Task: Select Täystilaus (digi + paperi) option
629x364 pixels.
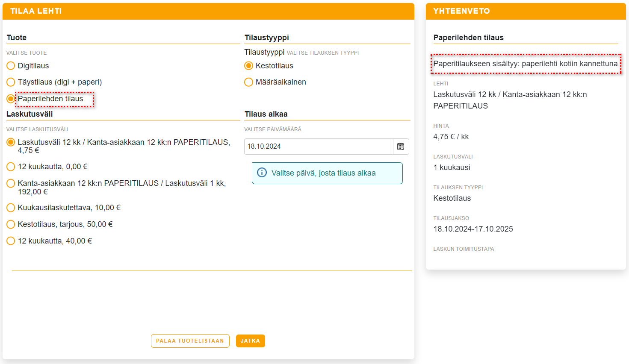Action: [11, 82]
